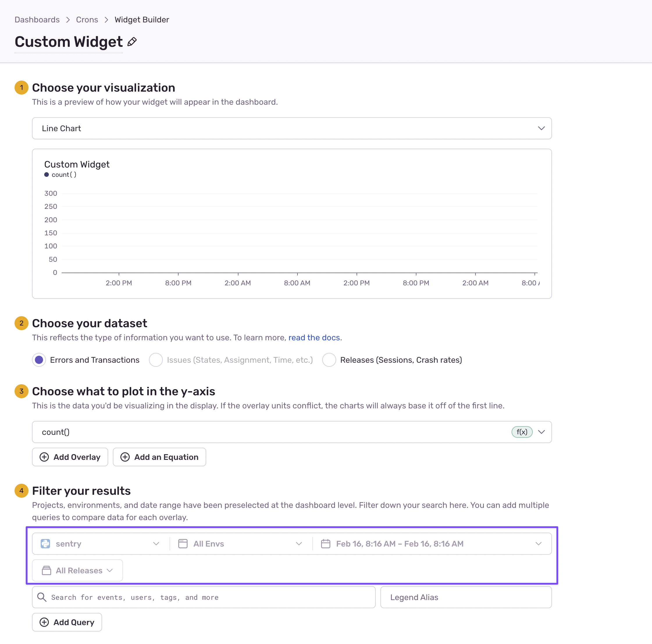Click the calendar icon next to All Envs

coord(183,543)
